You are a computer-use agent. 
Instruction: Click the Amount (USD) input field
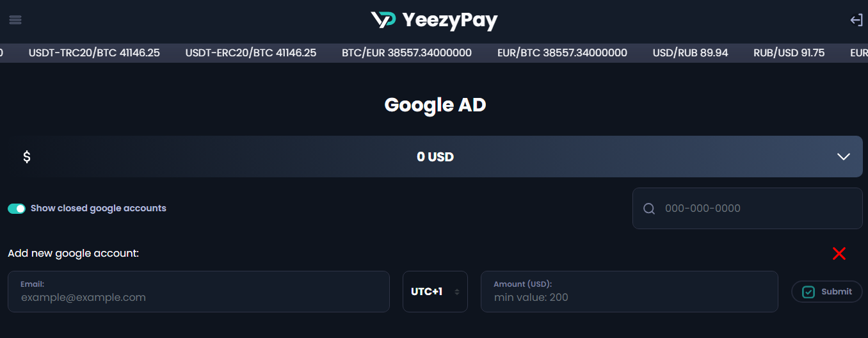click(629, 297)
